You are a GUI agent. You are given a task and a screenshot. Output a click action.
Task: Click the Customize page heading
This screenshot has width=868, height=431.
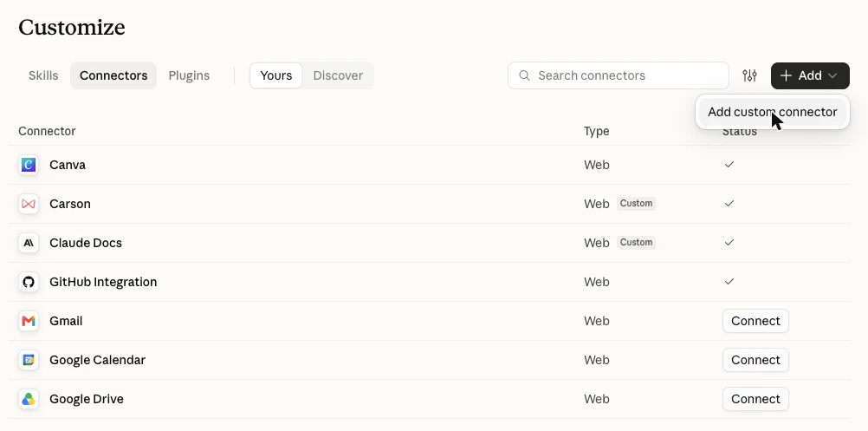pyautogui.click(x=72, y=27)
